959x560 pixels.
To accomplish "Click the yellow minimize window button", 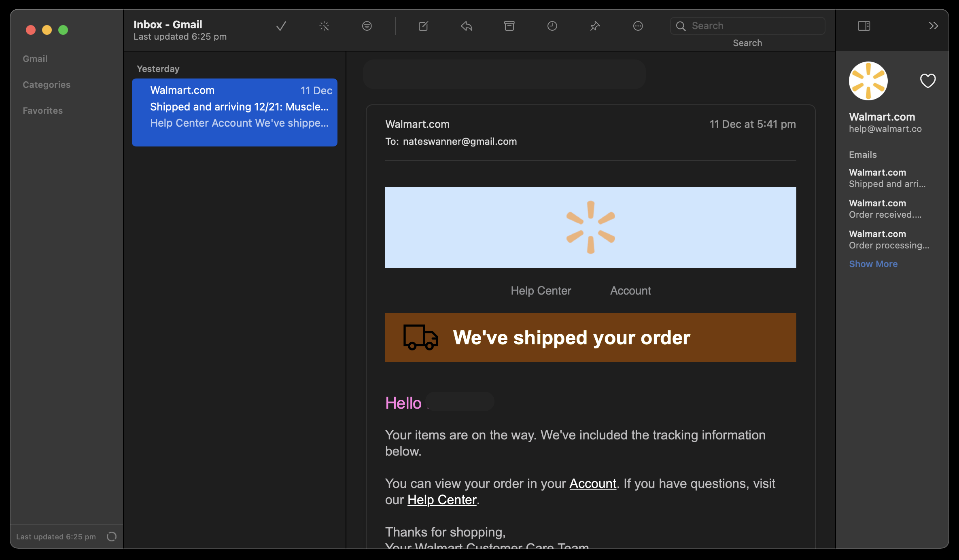I will coord(47,30).
